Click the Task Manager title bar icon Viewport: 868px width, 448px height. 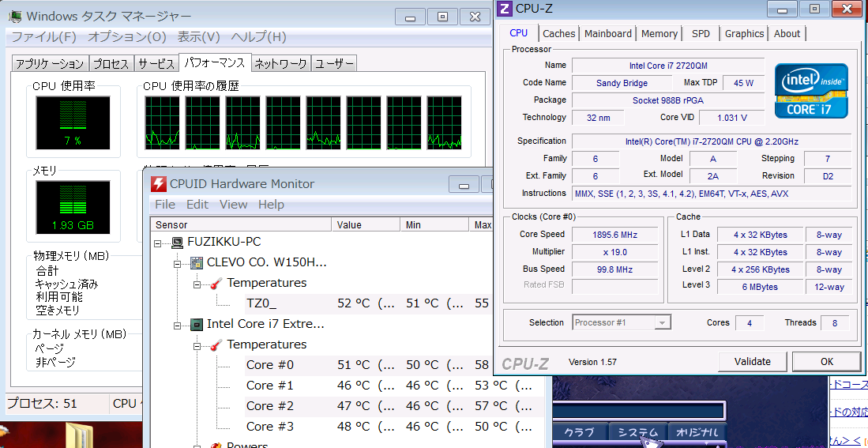point(15,17)
